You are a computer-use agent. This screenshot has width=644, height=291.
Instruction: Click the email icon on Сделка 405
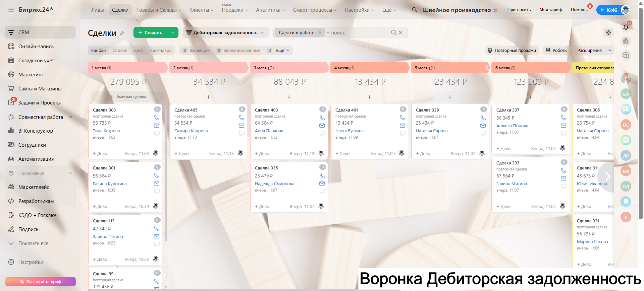click(x=241, y=126)
